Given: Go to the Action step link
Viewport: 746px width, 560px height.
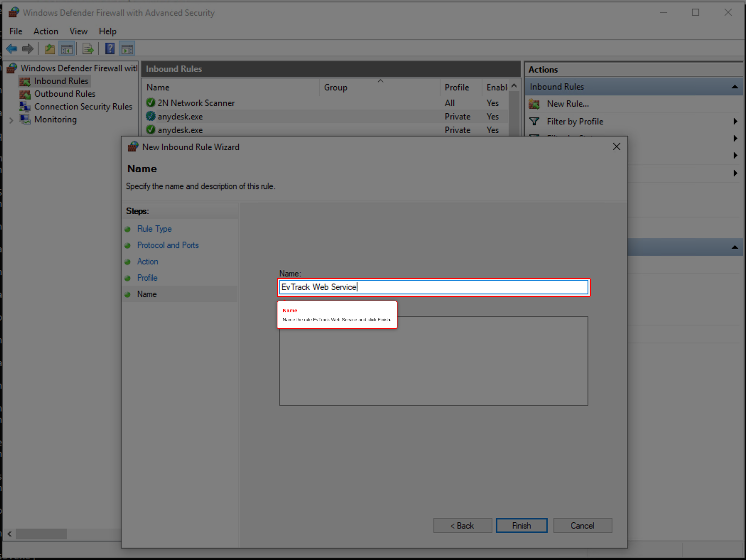Looking at the screenshot, I should pos(148,262).
